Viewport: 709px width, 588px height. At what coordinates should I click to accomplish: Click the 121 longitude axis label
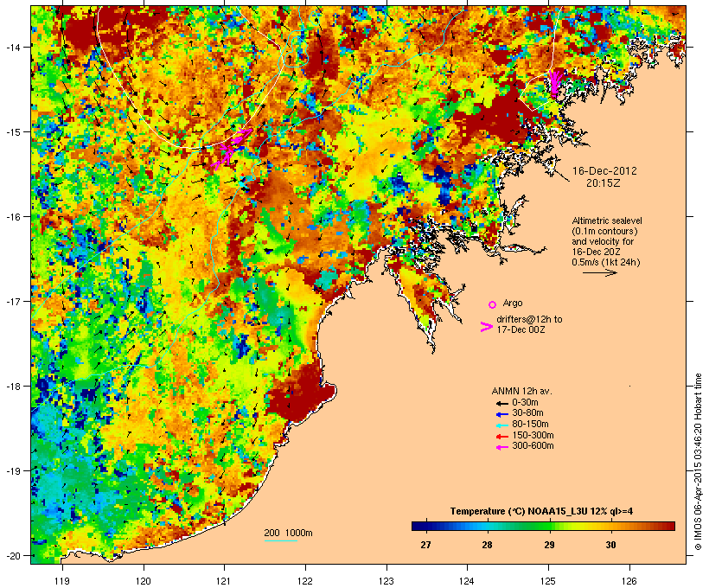pyautogui.click(x=224, y=581)
